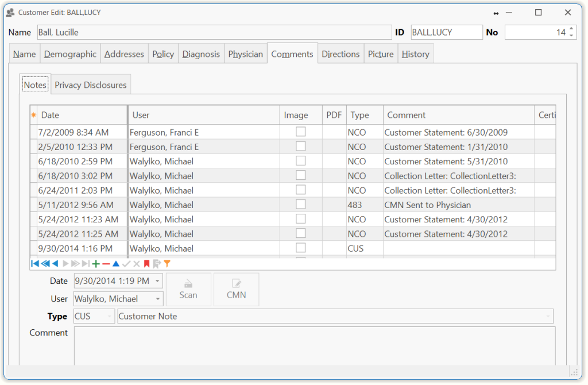Tick Image checkbox in 9/30/2014 row
The image size is (588, 385).
point(300,248)
